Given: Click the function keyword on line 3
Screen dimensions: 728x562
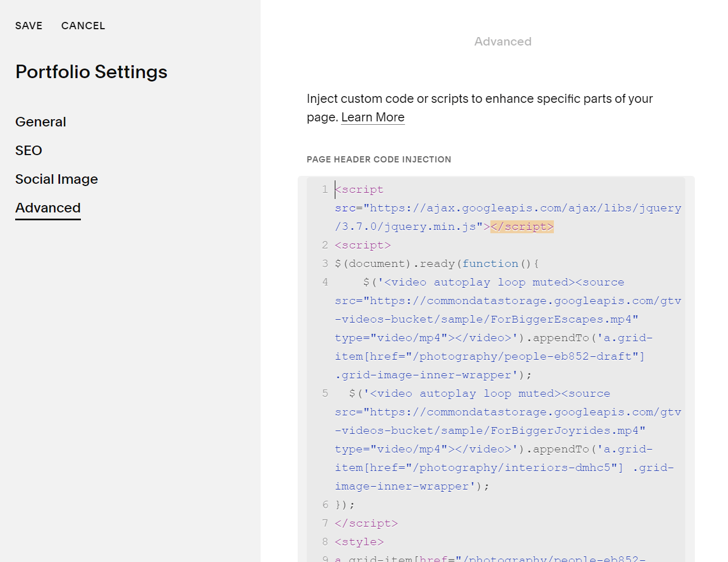Looking at the screenshot, I should 490,264.
